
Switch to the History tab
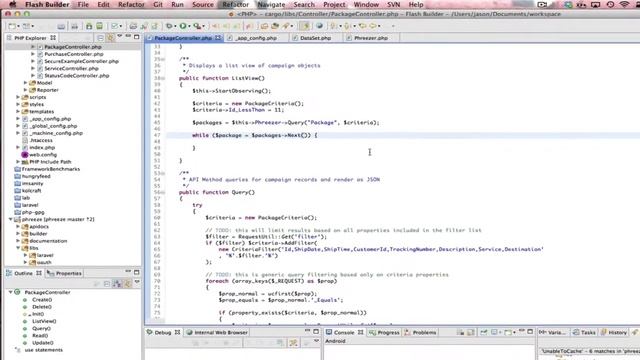613,332
